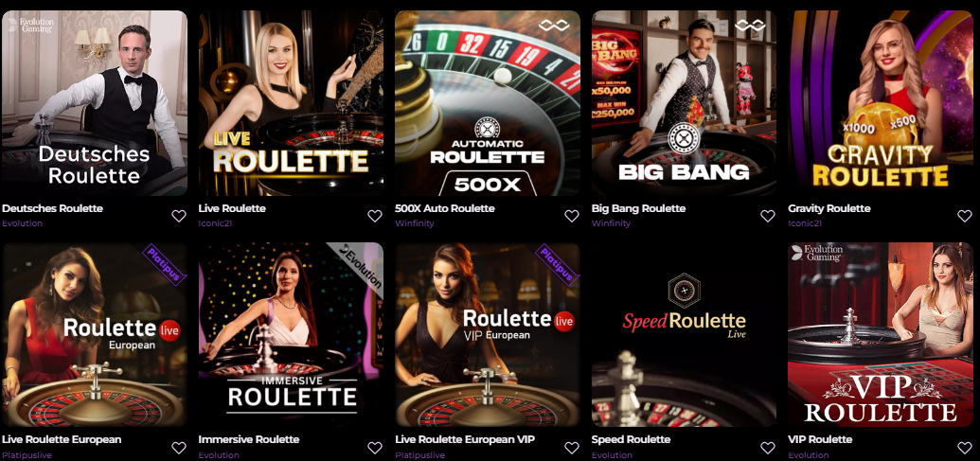Open Immersive Roulette game tile
Image resolution: width=980 pixels, height=461 pixels.
coord(291,334)
